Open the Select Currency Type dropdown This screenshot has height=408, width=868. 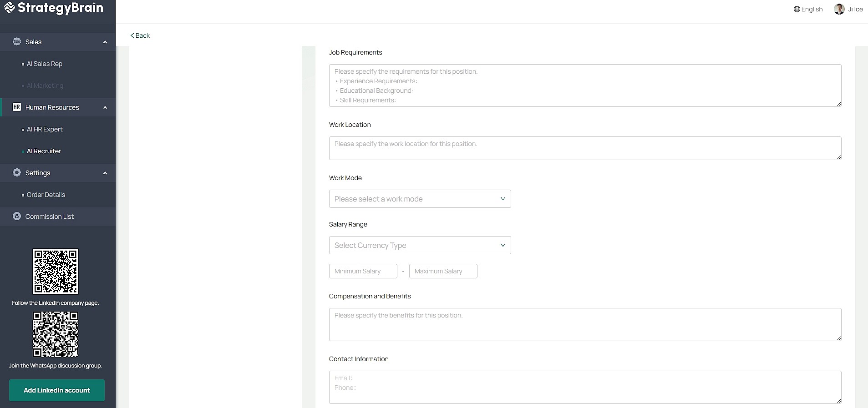(420, 245)
